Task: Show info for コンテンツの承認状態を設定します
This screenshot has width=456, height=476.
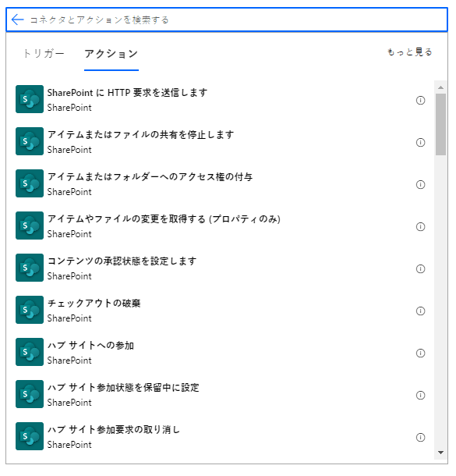Action: (x=420, y=269)
